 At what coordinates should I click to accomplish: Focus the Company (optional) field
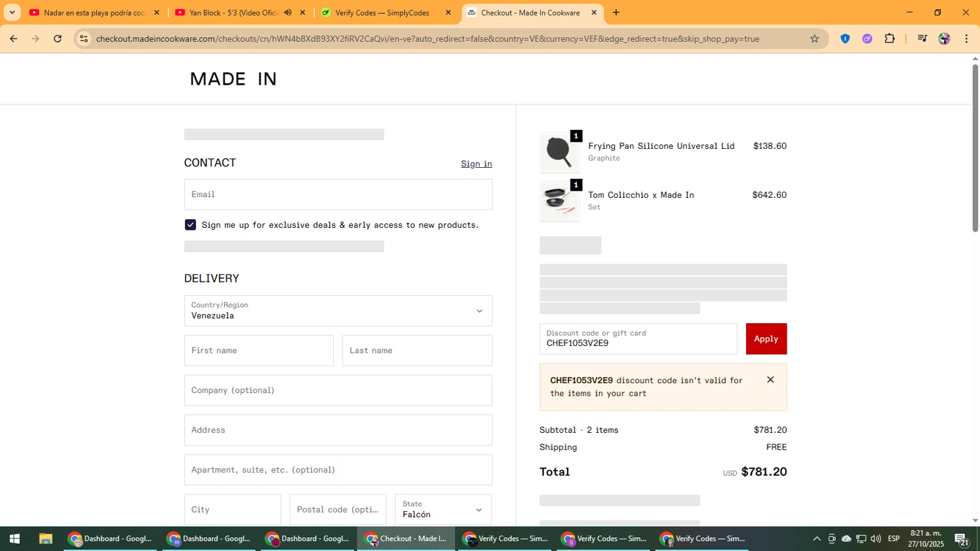point(338,390)
